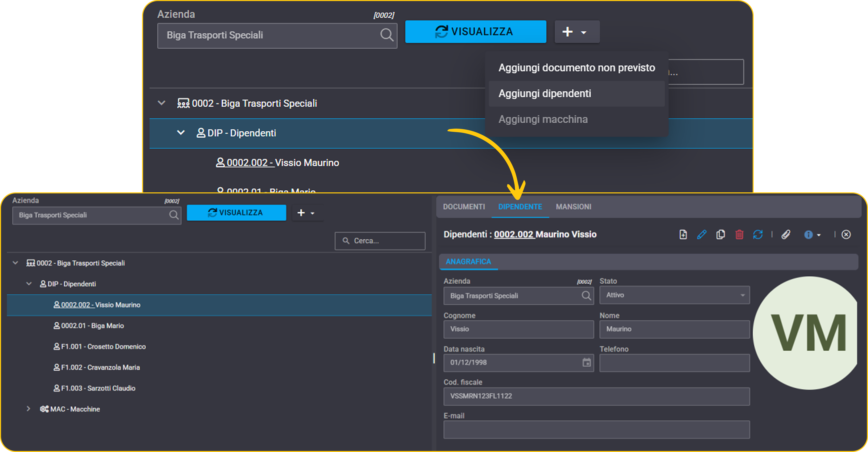The height and width of the screenshot is (452, 868).
Task: Open the calendar picker for Data nascita
Action: click(x=587, y=363)
